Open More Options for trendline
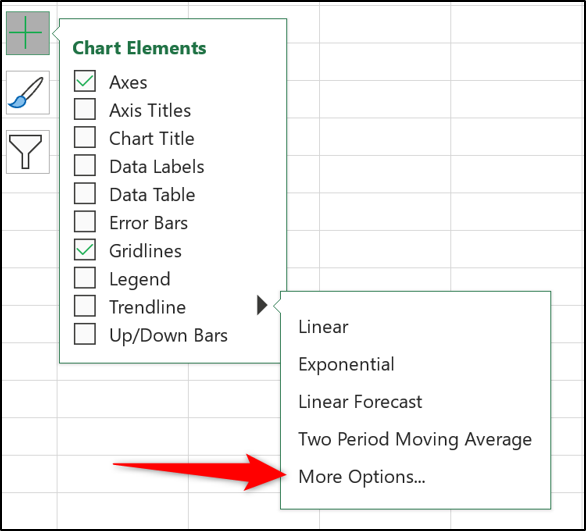Image resolution: width=586 pixels, height=531 pixels. [362, 477]
